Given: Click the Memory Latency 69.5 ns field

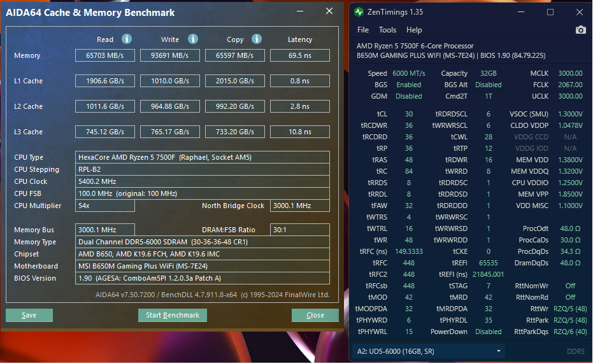Looking at the screenshot, I should click(x=300, y=55).
